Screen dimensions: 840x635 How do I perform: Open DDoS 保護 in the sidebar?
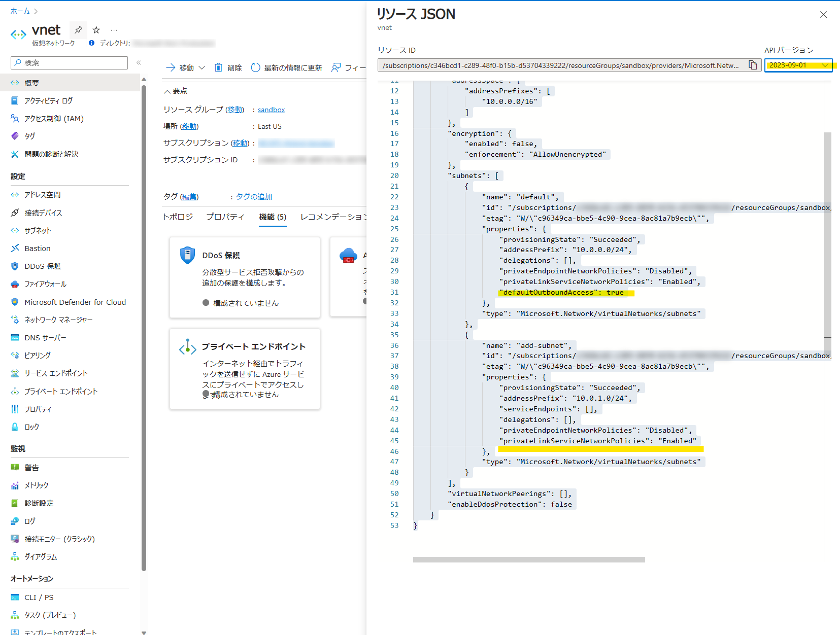tap(43, 266)
